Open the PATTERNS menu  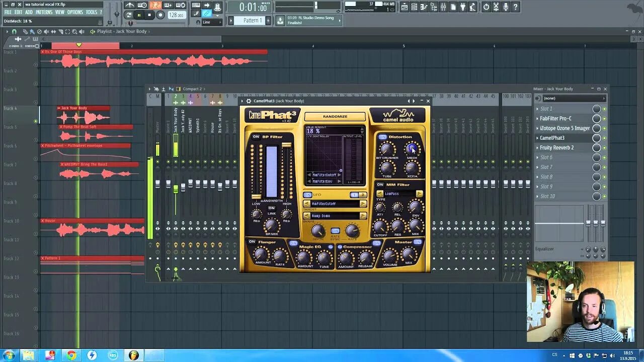pyautogui.click(x=44, y=12)
